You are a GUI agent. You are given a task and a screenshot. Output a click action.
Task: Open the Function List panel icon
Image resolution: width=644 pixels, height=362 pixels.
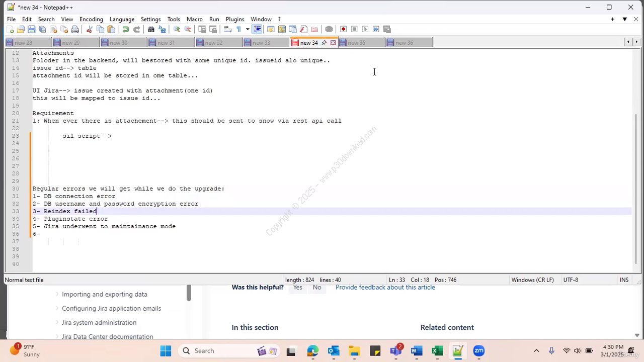click(303, 29)
